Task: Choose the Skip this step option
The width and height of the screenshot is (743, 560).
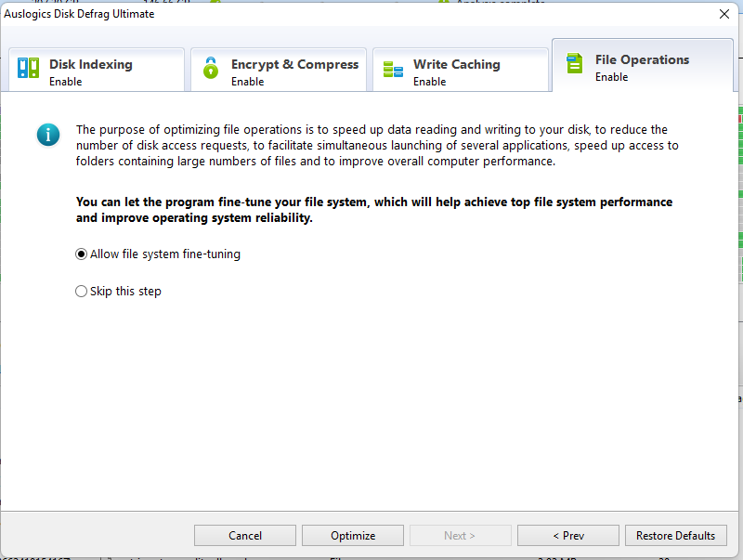Action: click(82, 292)
